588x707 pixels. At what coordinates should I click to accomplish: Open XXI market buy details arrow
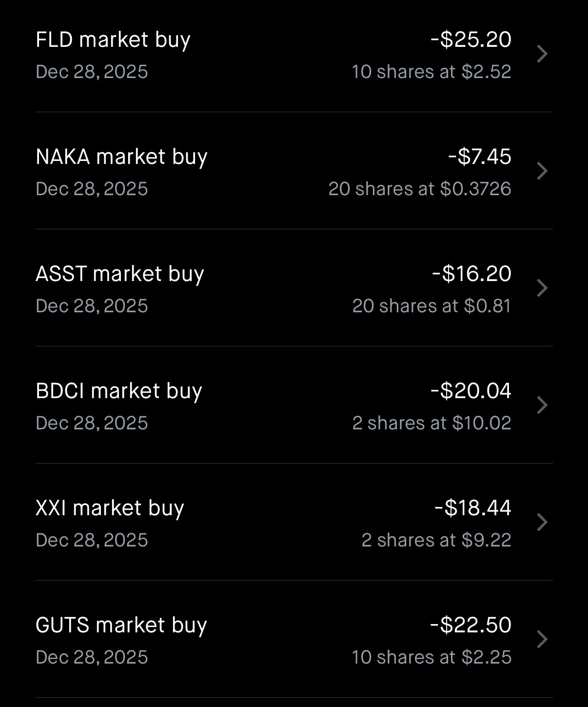point(542,522)
